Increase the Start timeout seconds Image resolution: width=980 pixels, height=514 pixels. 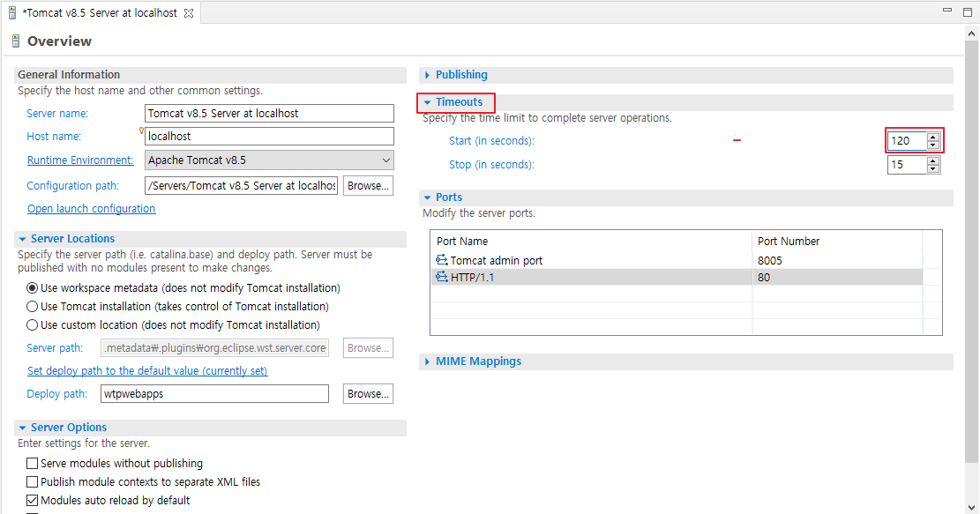pyautogui.click(x=933, y=138)
